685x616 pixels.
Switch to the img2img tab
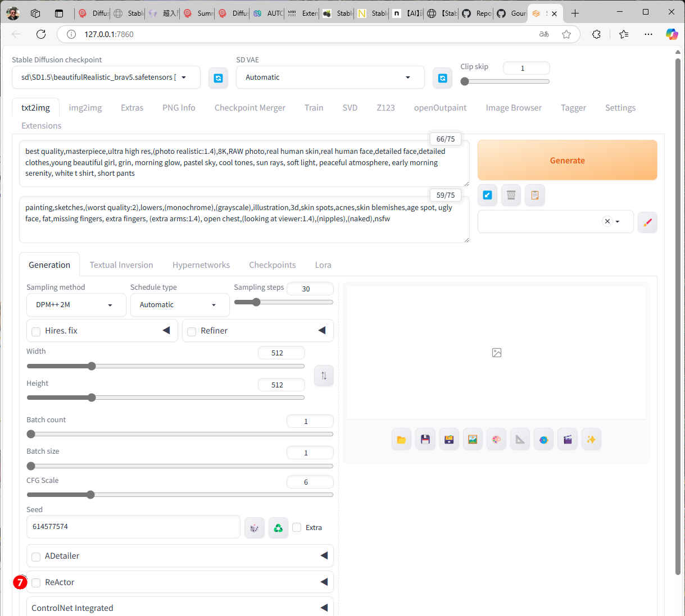tap(85, 108)
